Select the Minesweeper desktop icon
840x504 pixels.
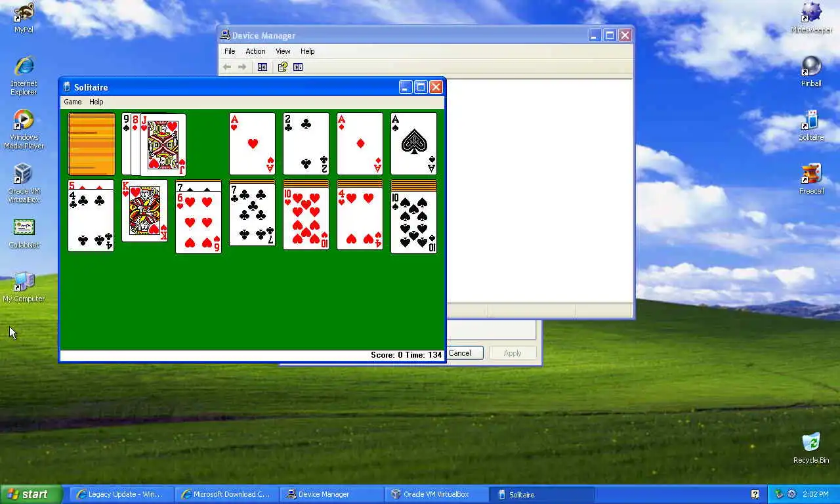click(x=811, y=18)
